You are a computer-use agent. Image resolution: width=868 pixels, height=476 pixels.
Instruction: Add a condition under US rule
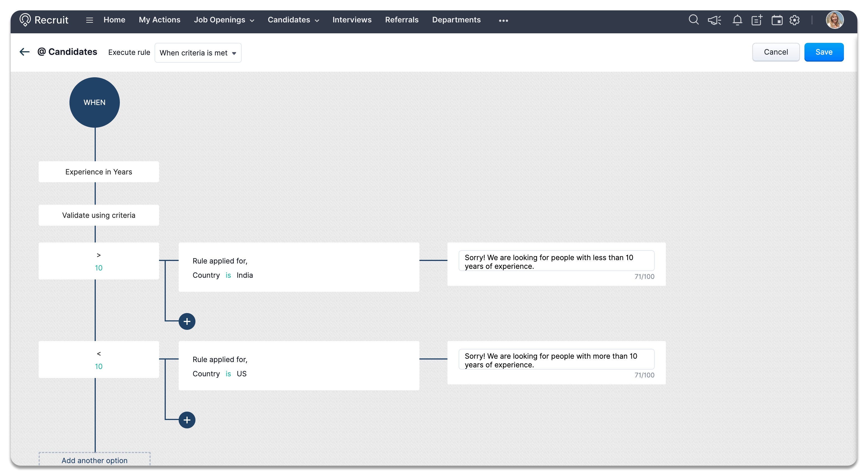tap(187, 420)
